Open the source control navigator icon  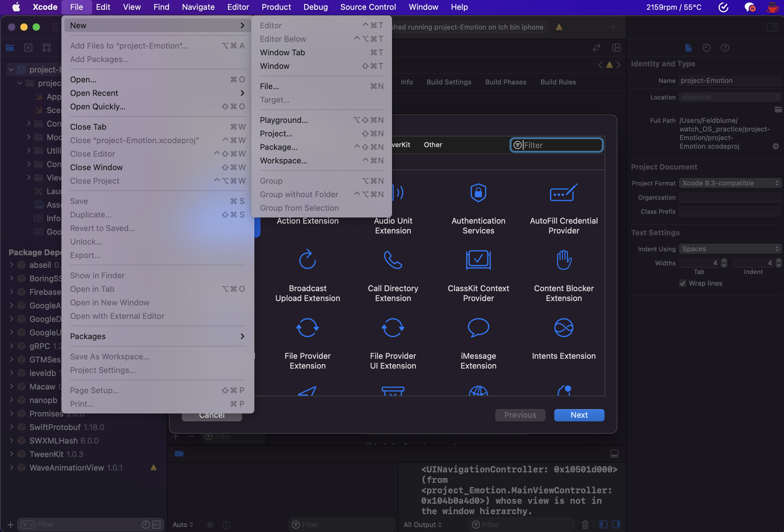point(28,48)
